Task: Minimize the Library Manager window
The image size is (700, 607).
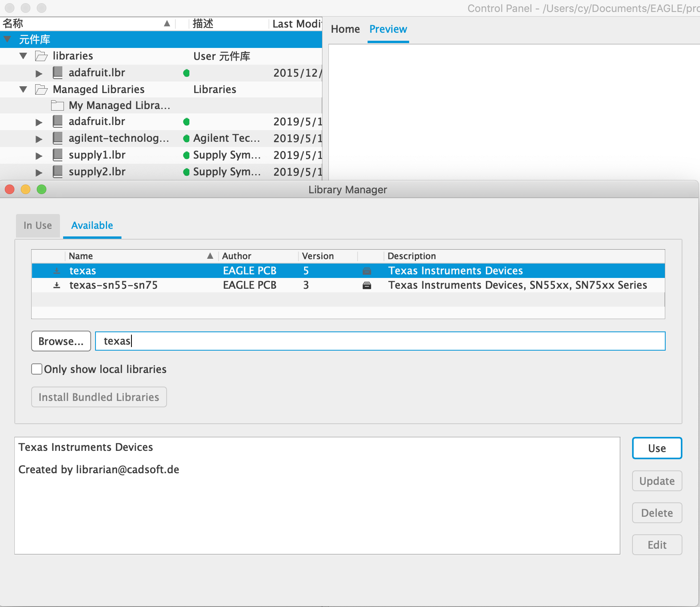Action: point(26,189)
